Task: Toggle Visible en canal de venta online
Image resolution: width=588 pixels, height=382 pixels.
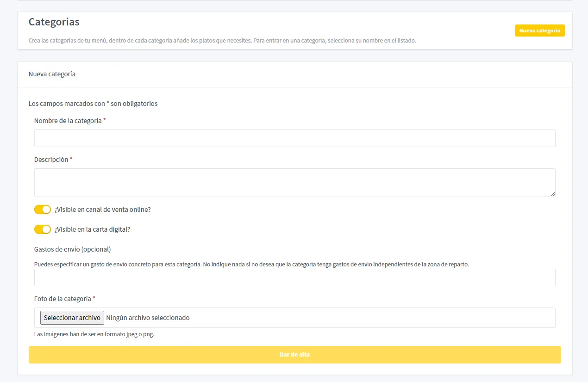Action: click(43, 209)
